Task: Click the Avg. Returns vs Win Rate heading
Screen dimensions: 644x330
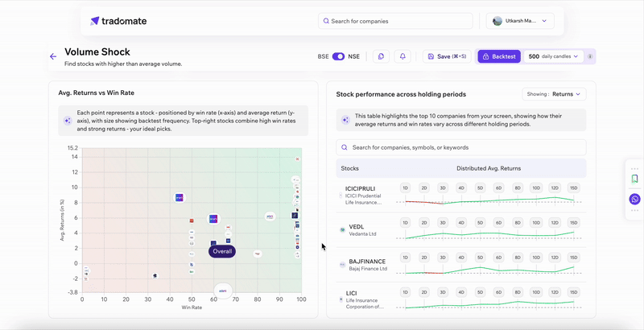Action: 96,93
